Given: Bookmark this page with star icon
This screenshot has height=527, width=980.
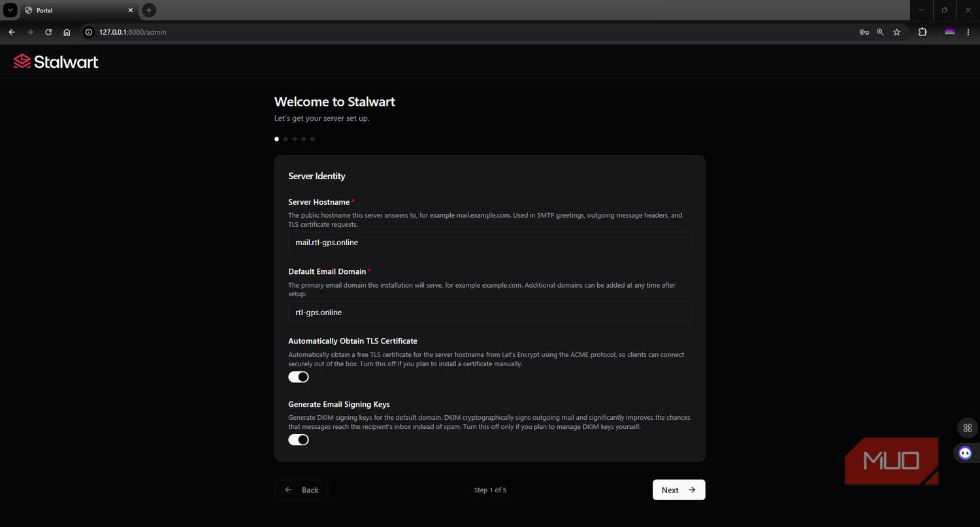Looking at the screenshot, I should 896,32.
